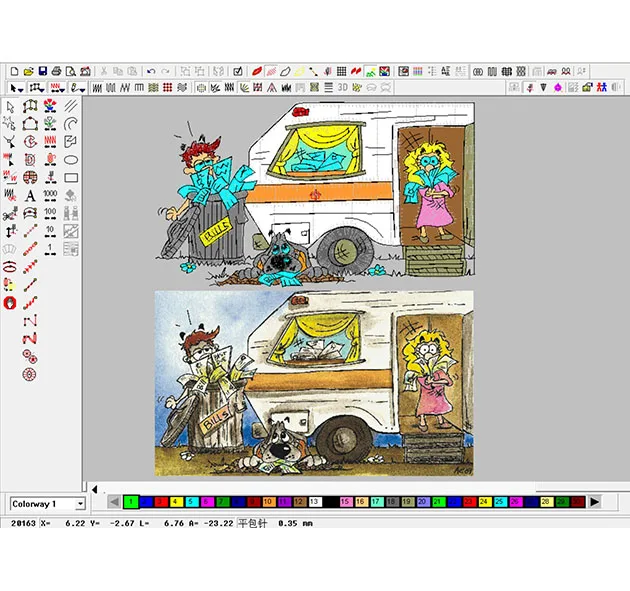This screenshot has width=630, height=591.
Task: Click the Print icon in the toolbar
Action: pyautogui.click(x=56, y=71)
